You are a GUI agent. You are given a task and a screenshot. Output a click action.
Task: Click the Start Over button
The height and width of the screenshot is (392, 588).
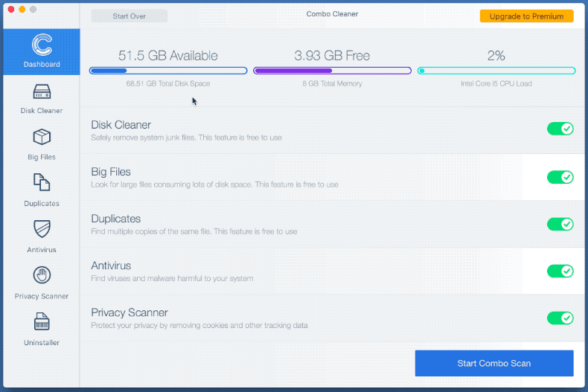(x=129, y=16)
